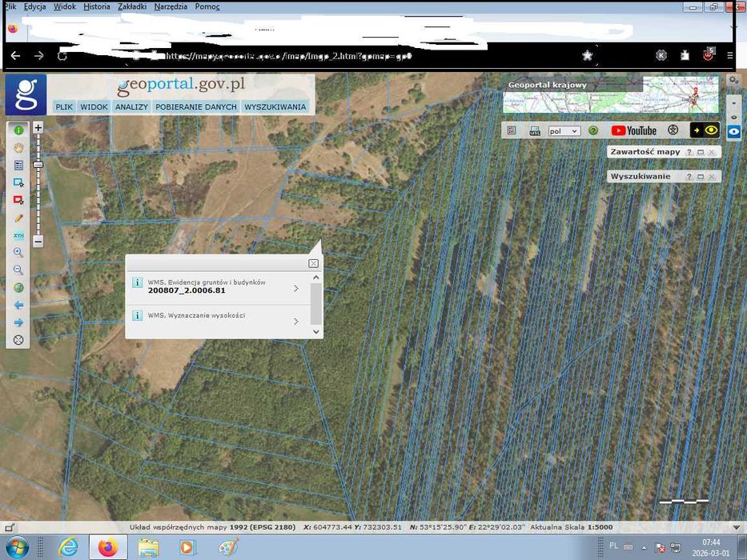747x560 pixels.
Task: Click the green help question icon
Action: [x=593, y=130]
